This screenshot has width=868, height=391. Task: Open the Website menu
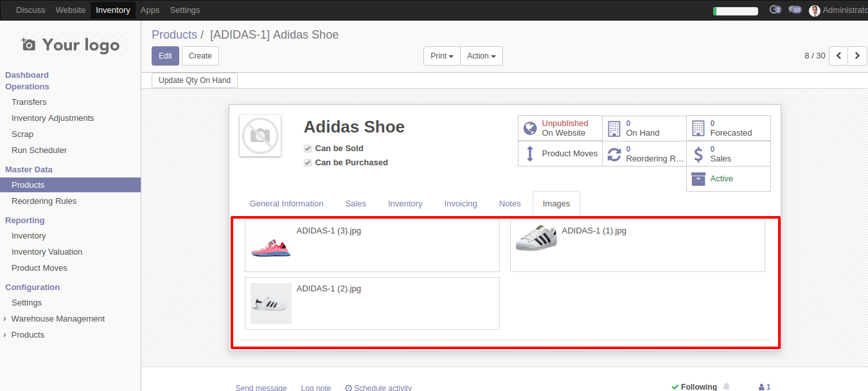[71, 10]
